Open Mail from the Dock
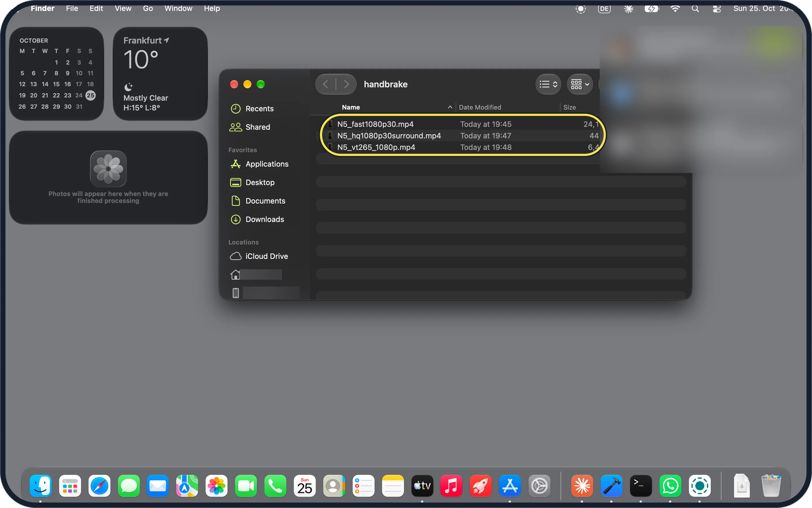 (x=157, y=486)
